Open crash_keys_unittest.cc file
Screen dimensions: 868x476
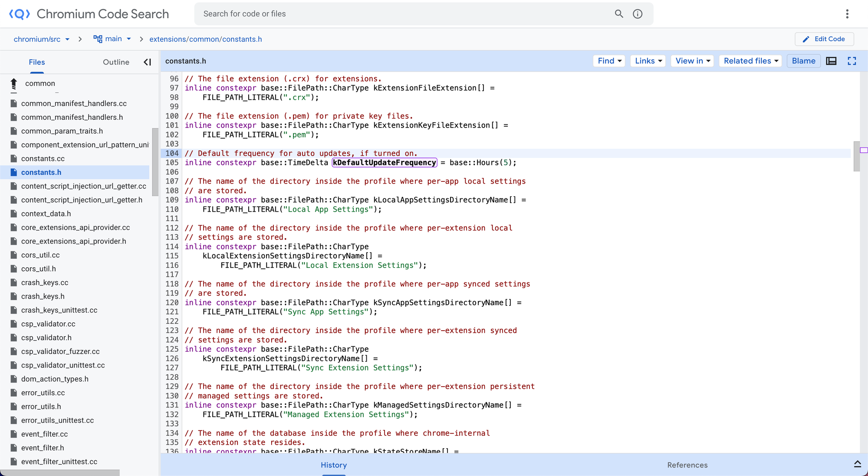click(59, 310)
